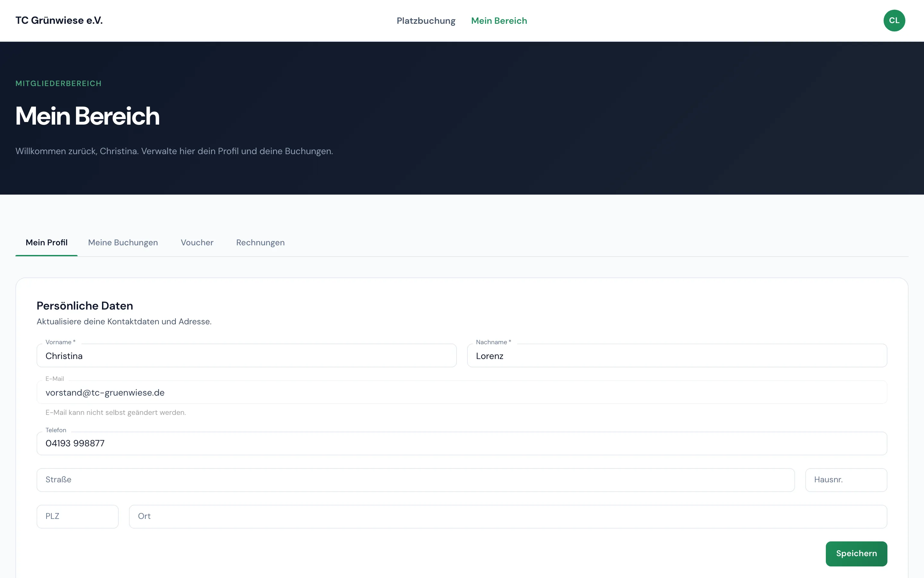This screenshot has height=578, width=924.
Task: Click into the Hausnr. field
Action: 846,480
